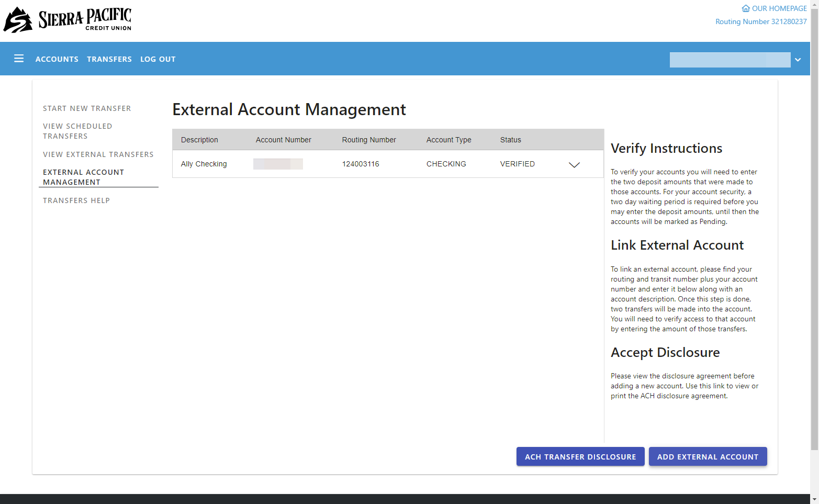Click the External Account Management page heading
Screen dimensions: 819x504
coord(289,109)
